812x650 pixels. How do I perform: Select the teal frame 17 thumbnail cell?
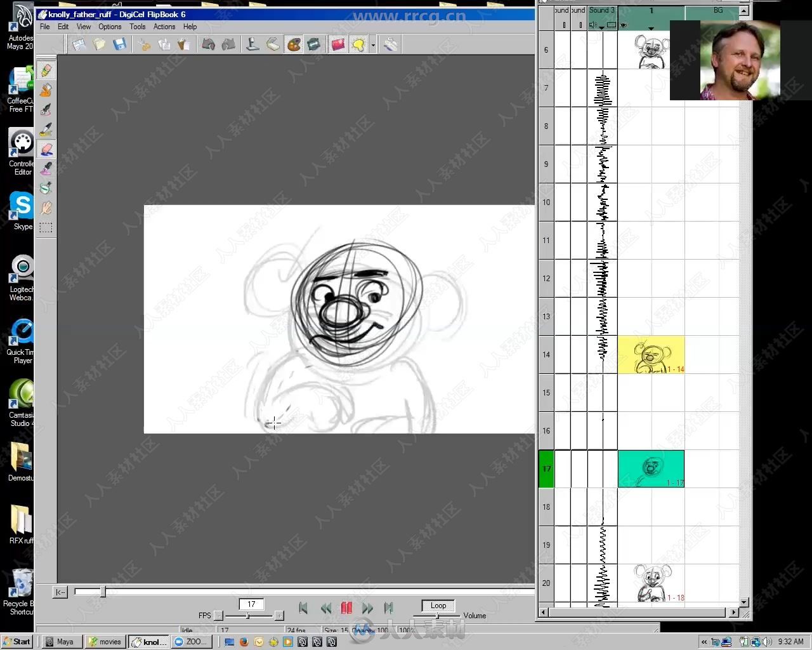(x=651, y=469)
